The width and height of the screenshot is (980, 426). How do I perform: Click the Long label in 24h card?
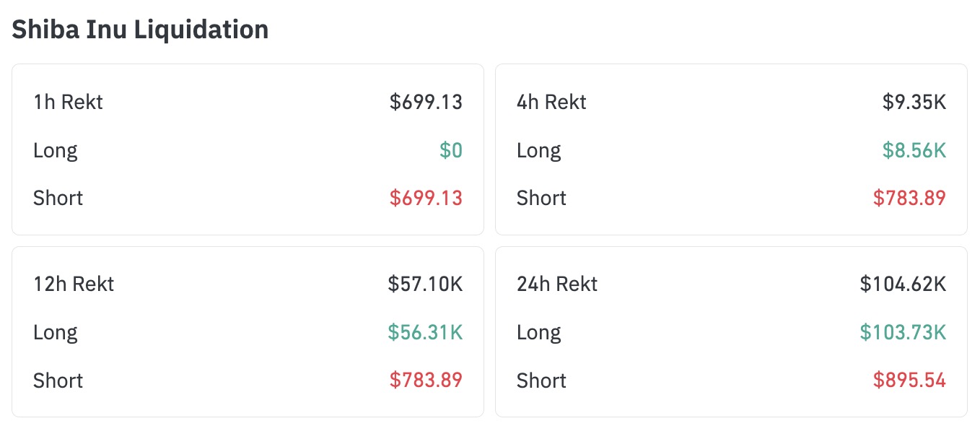point(538,332)
